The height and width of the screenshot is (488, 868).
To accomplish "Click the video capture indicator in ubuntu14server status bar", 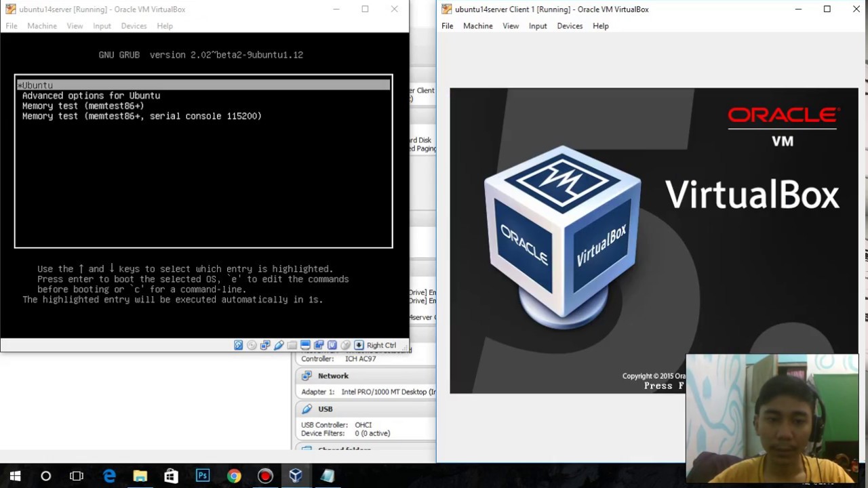I will coord(319,345).
